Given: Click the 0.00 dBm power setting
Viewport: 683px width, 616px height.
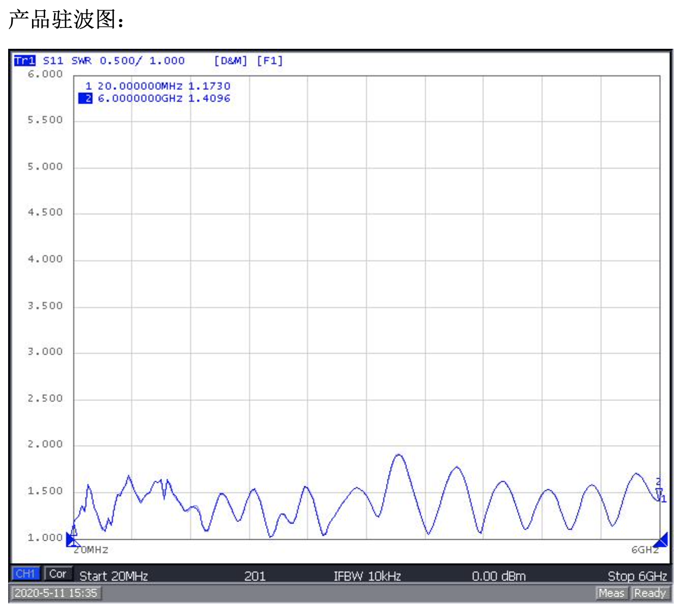Looking at the screenshot, I should (x=499, y=576).
